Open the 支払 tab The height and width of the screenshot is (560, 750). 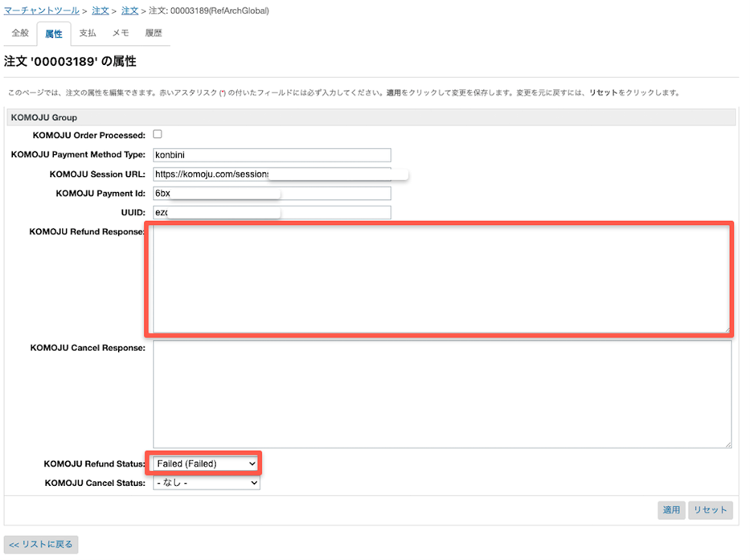tap(88, 34)
